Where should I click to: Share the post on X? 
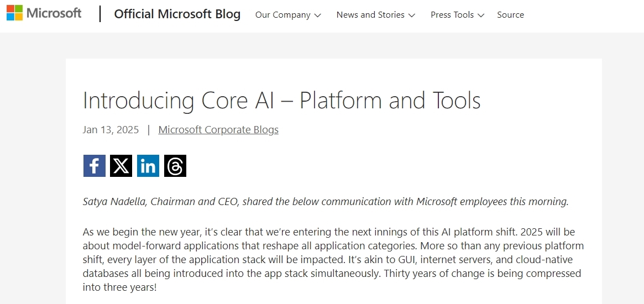(x=121, y=166)
